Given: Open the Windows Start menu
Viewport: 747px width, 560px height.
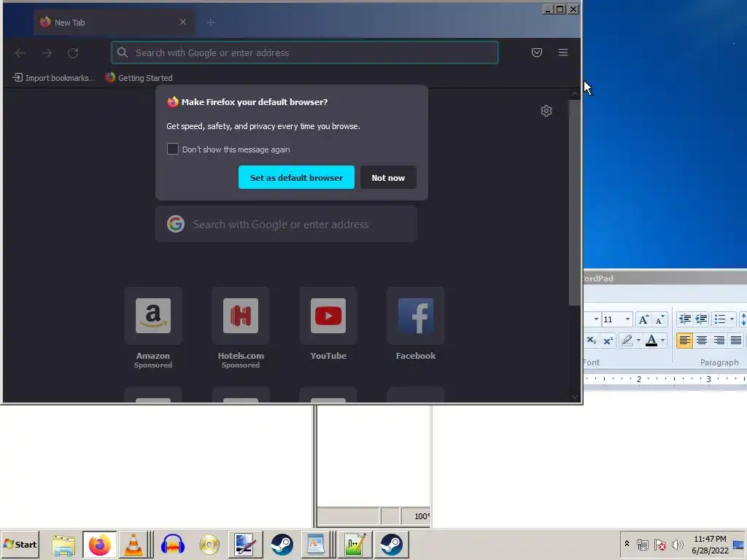Looking at the screenshot, I should pyautogui.click(x=20, y=544).
